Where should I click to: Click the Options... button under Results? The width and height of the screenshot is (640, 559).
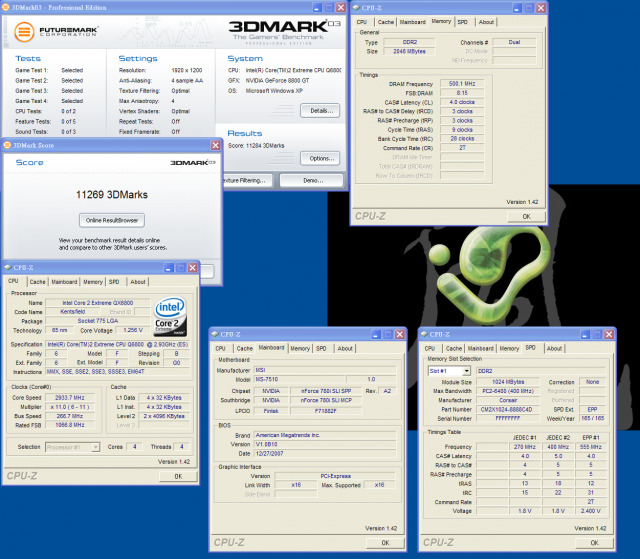pyautogui.click(x=320, y=158)
